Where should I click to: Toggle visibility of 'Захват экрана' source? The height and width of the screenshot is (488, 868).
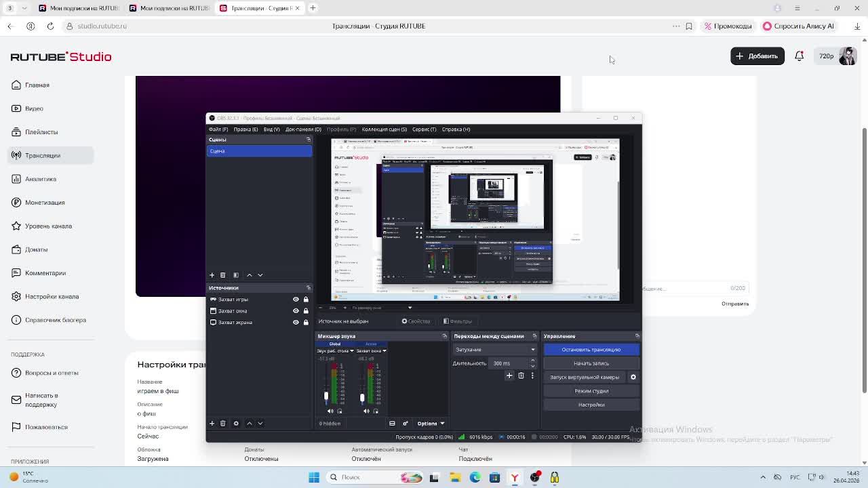(296, 323)
